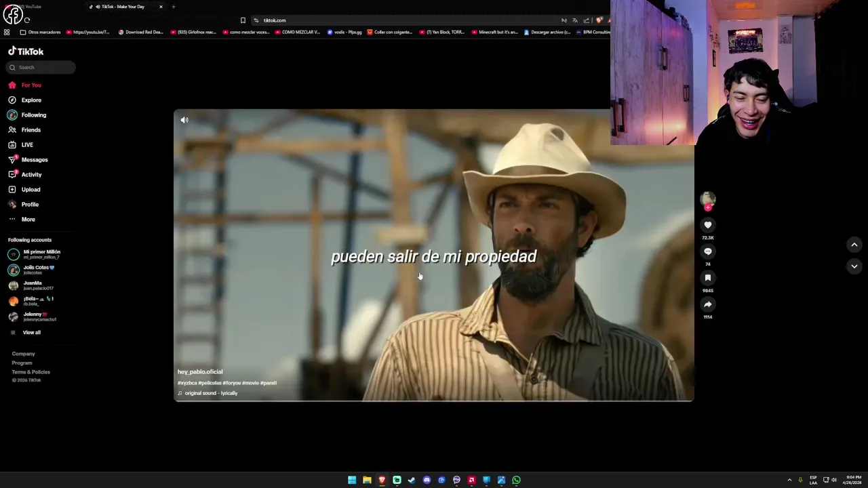
Task: Open Discord from the taskbar
Action: tap(427, 480)
